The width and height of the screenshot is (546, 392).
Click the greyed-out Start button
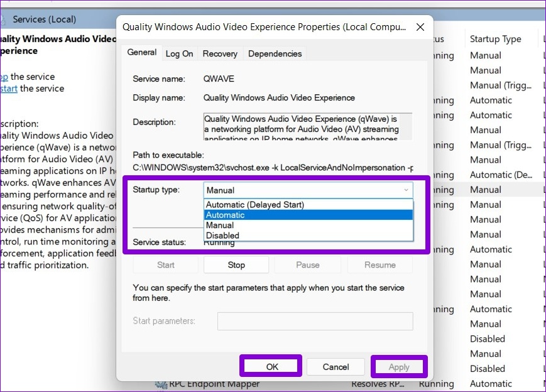[166, 265]
